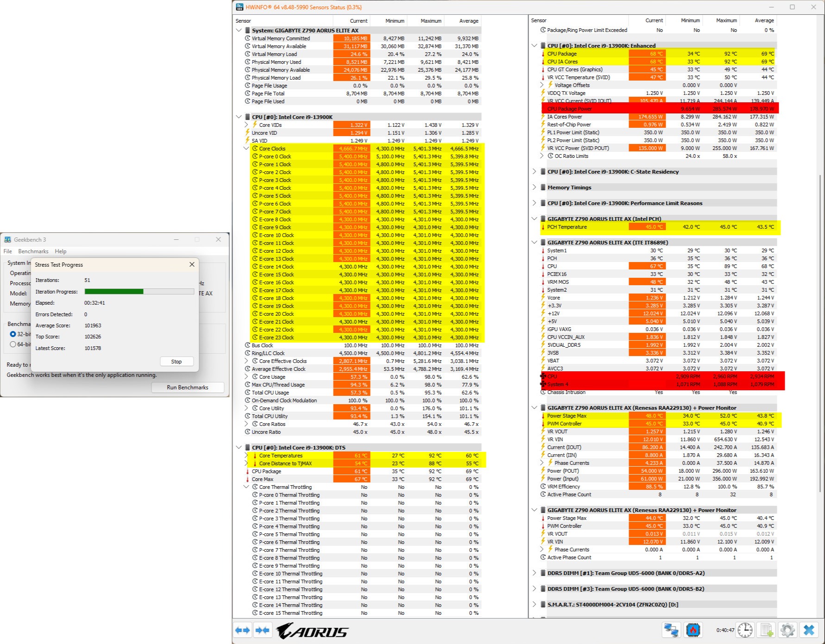Open the Benchmarks menu in Geekbench
825x644 pixels.
pyautogui.click(x=33, y=251)
